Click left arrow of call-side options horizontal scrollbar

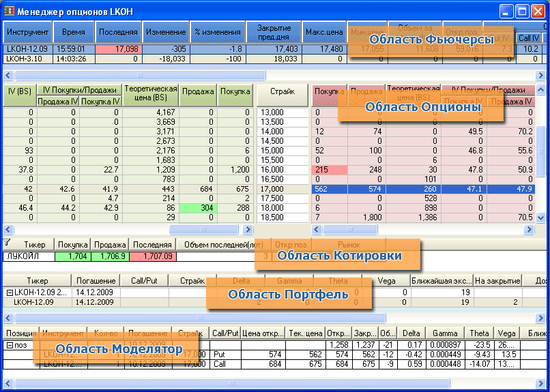click(x=8, y=230)
